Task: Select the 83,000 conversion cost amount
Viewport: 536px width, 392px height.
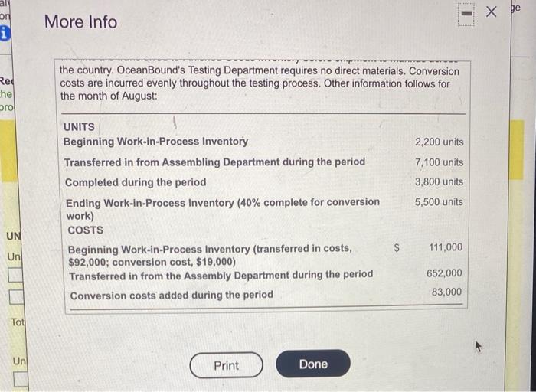Action: click(x=447, y=292)
